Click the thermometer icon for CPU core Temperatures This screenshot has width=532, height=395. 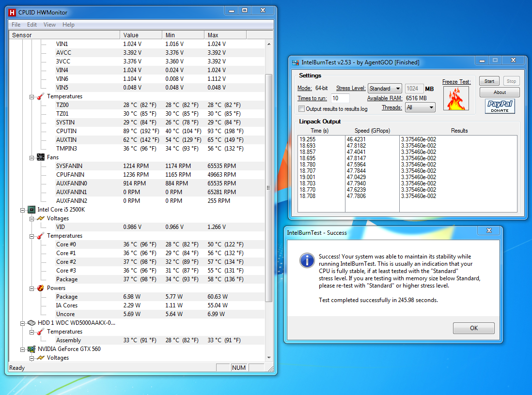point(41,236)
